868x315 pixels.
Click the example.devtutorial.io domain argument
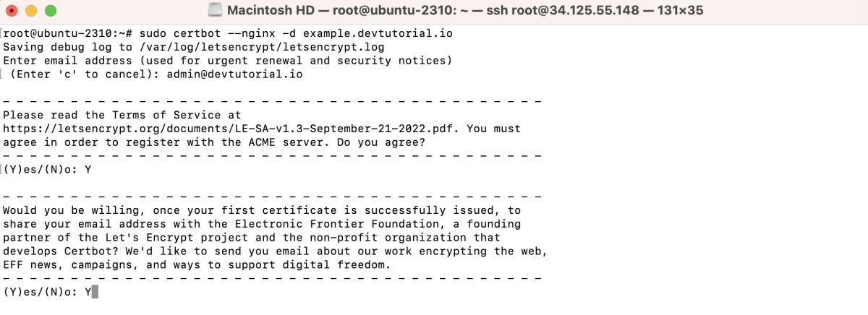(x=380, y=33)
